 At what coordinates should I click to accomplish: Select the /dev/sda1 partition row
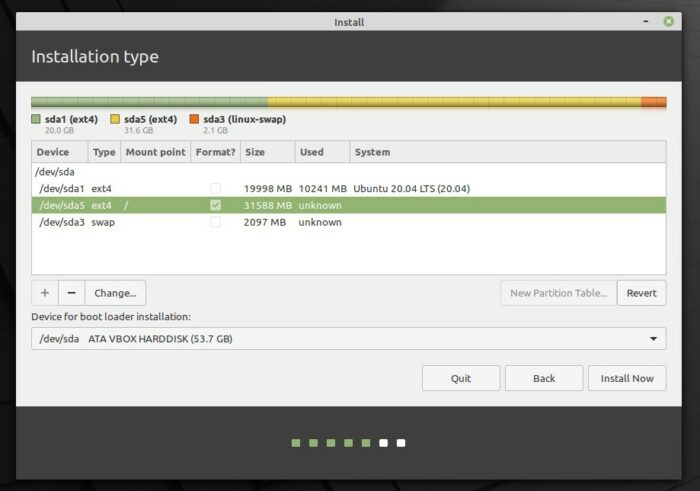(x=349, y=188)
